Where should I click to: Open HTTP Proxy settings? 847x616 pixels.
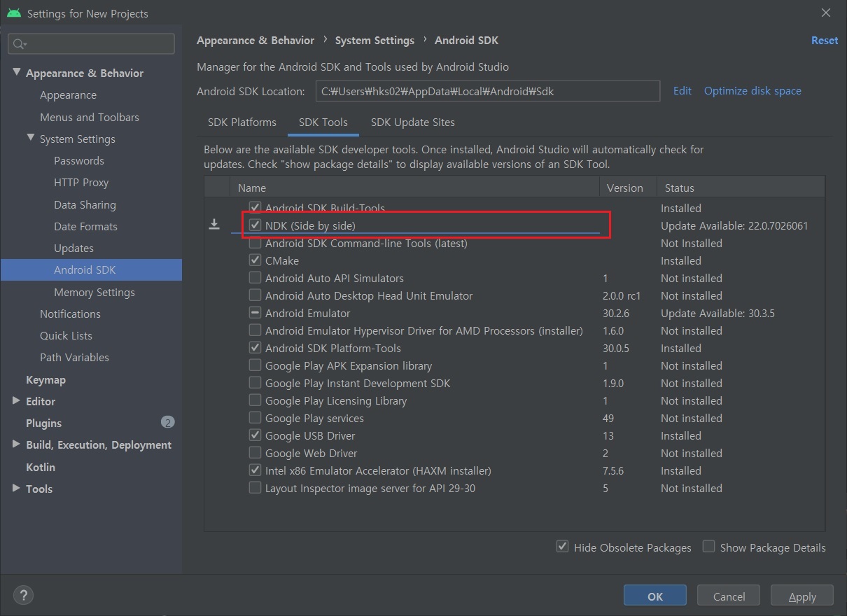tap(81, 182)
